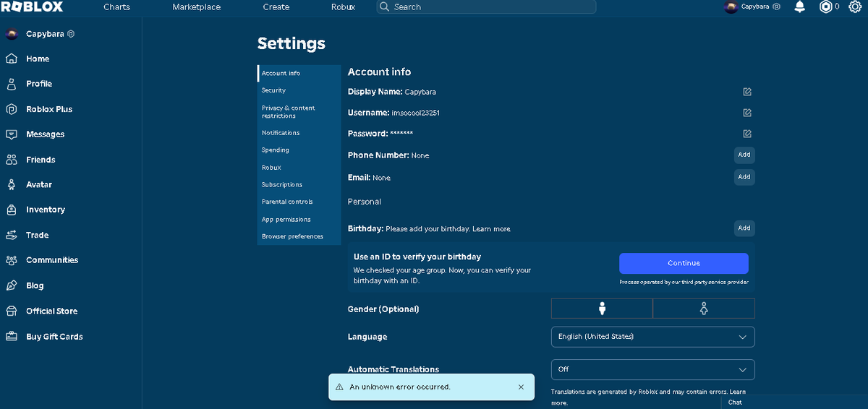Open Privacy & content restrictions tab

click(299, 112)
